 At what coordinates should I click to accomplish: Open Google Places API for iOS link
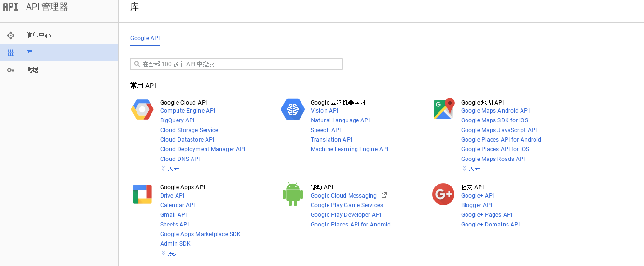495,149
